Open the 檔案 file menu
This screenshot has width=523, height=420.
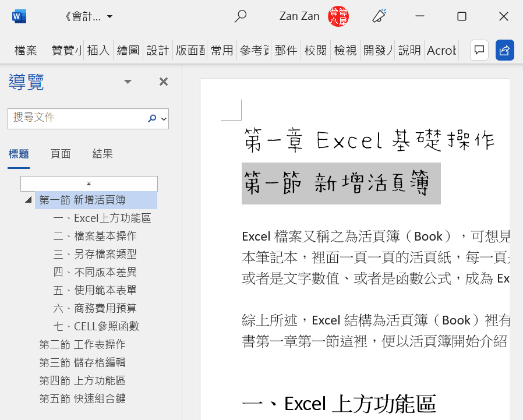point(26,50)
